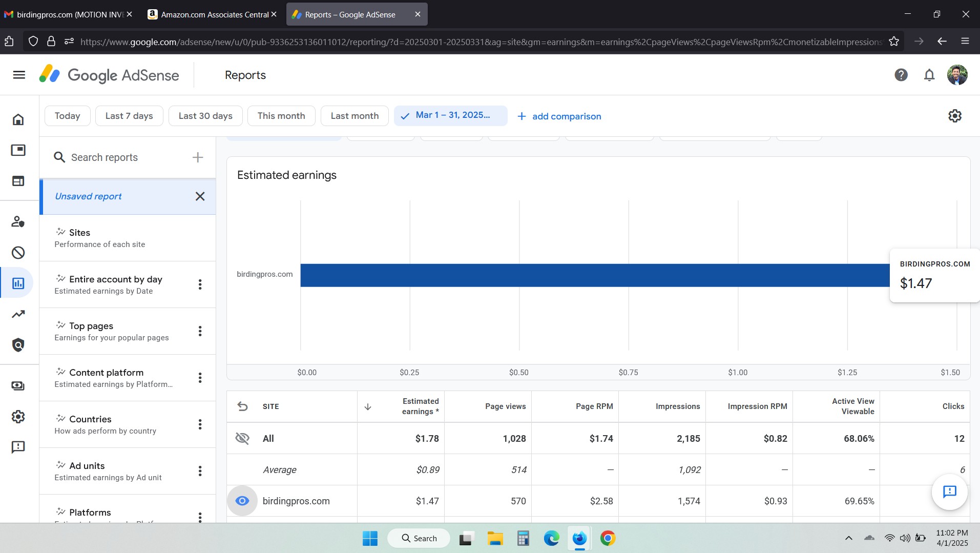Open the Sites icon in the left sidebar
The height and width of the screenshot is (553, 980).
18,181
